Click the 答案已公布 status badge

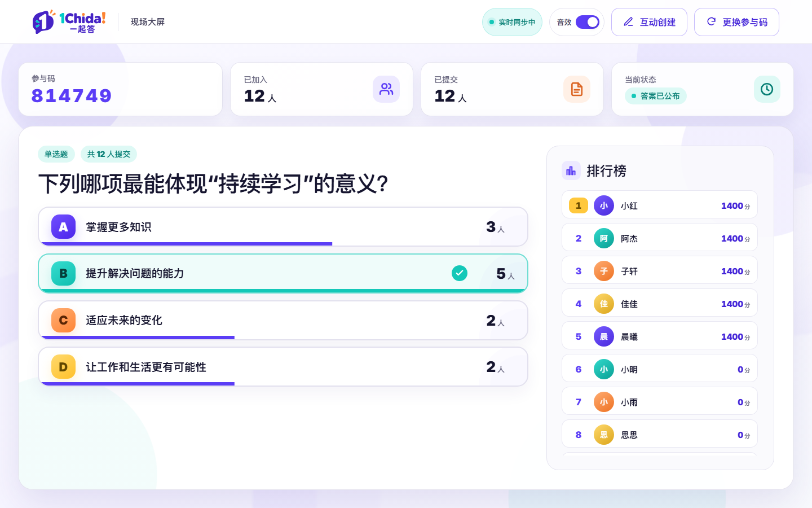click(655, 96)
